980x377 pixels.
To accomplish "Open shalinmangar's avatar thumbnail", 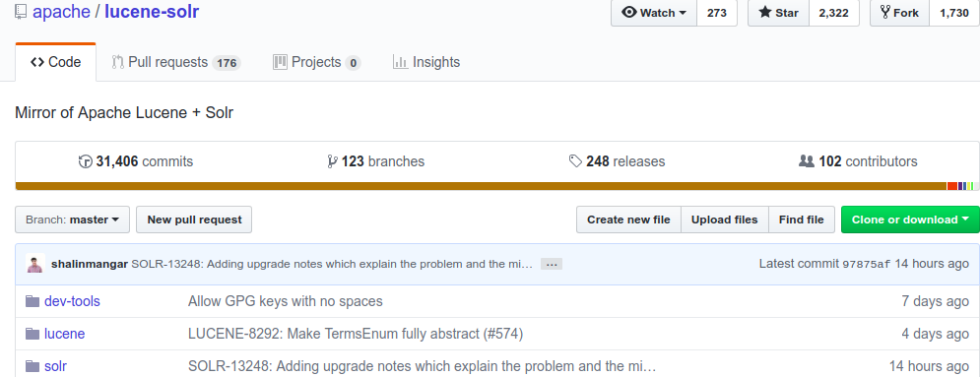I will 35,264.
